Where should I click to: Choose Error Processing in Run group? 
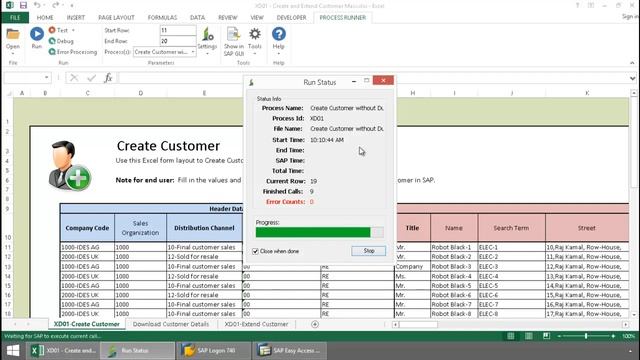coord(73,52)
